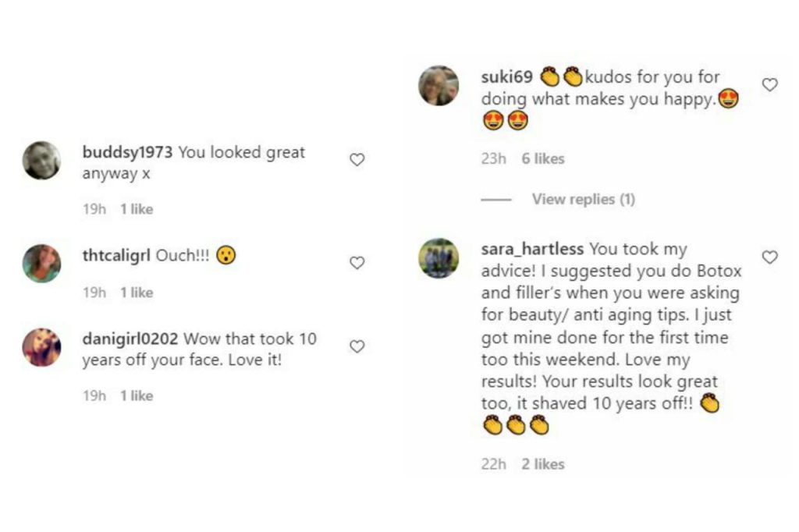
Task: Show the "2 likes" on sara_hartless's comment
Action: pyautogui.click(x=542, y=464)
